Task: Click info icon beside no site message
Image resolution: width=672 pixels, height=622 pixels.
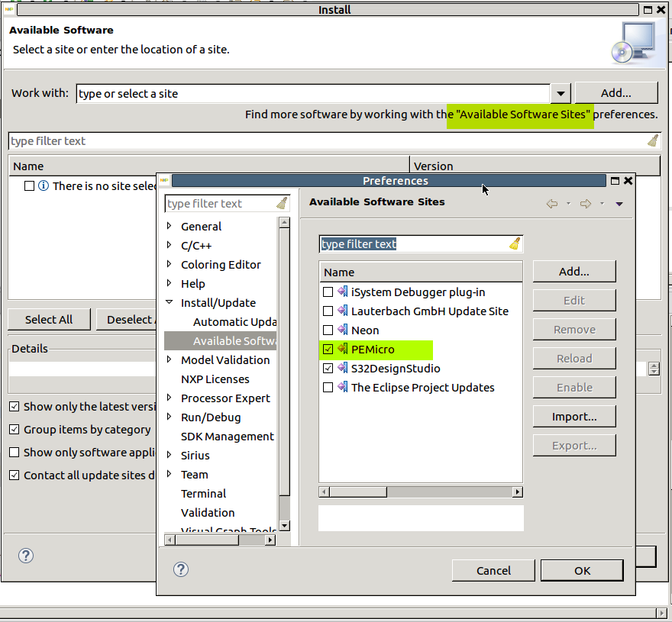Action: (44, 186)
